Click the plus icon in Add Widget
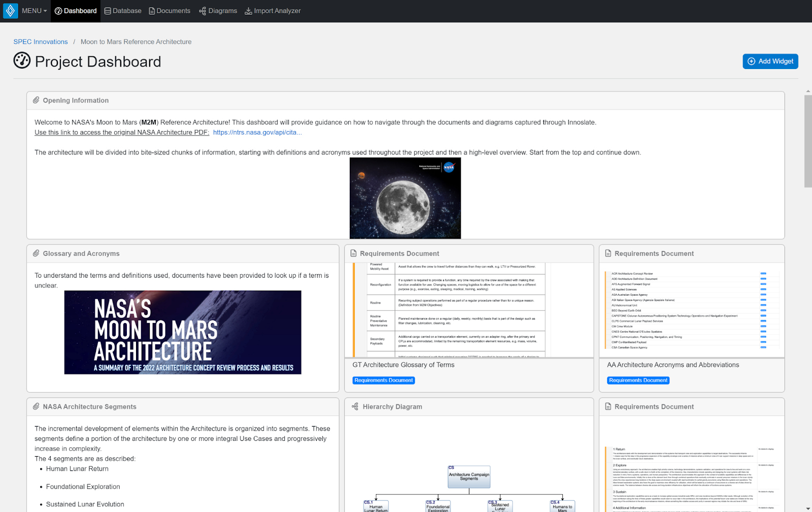812x512 pixels. coord(752,61)
